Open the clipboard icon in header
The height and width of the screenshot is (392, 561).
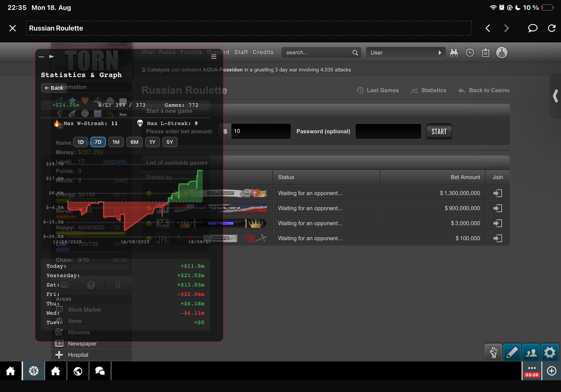tap(486, 52)
